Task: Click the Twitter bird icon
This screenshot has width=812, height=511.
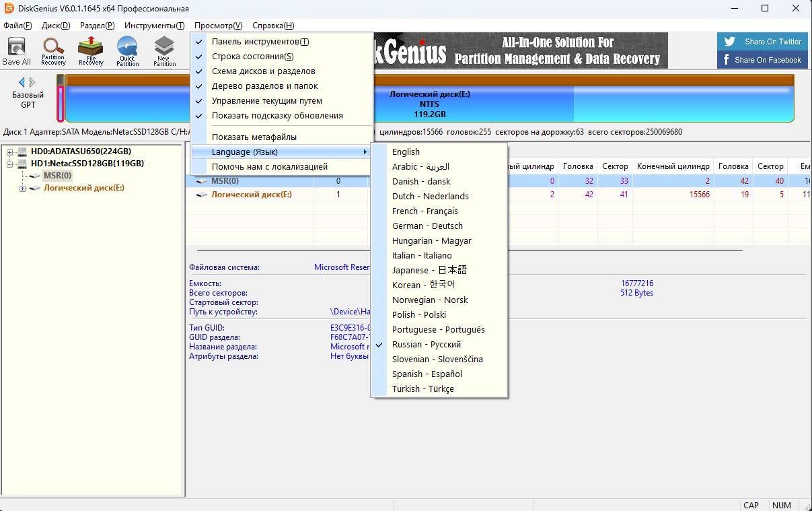Action: point(729,42)
